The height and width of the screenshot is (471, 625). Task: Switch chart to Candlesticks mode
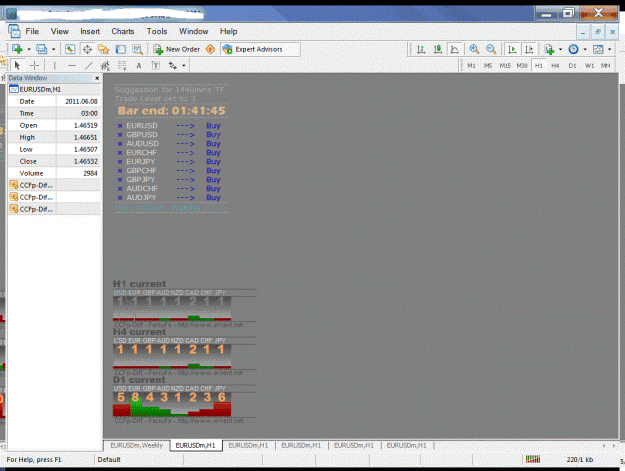tap(438, 49)
